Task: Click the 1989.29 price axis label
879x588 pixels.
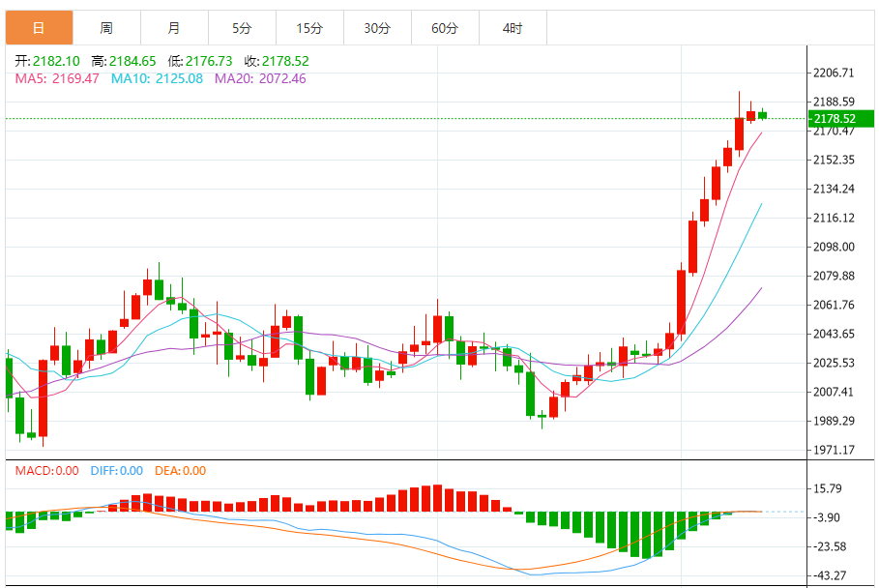Action: click(834, 421)
